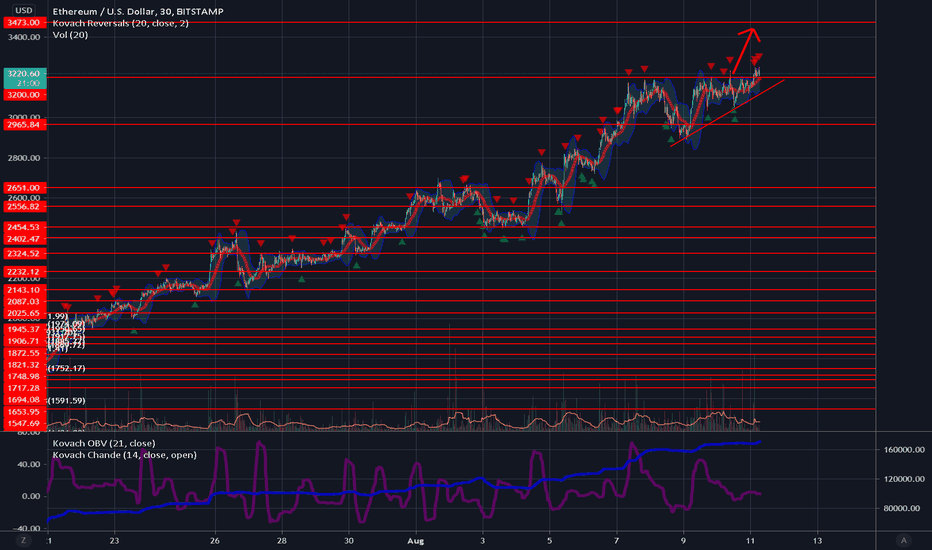
Task: Click the 2402.47 price level label
Action: point(24,239)
